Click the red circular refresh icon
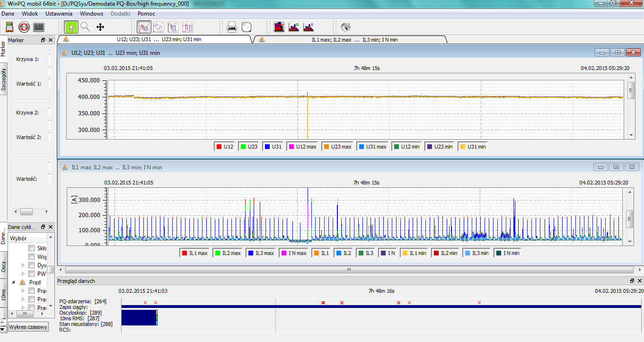The image size is (644, 342). click(24, 27)
